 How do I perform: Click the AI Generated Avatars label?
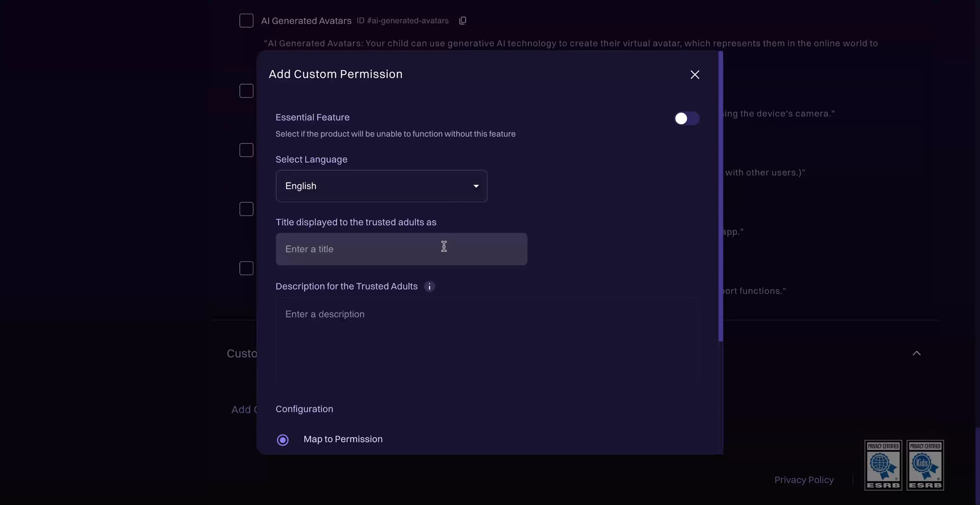coord(306,21)
